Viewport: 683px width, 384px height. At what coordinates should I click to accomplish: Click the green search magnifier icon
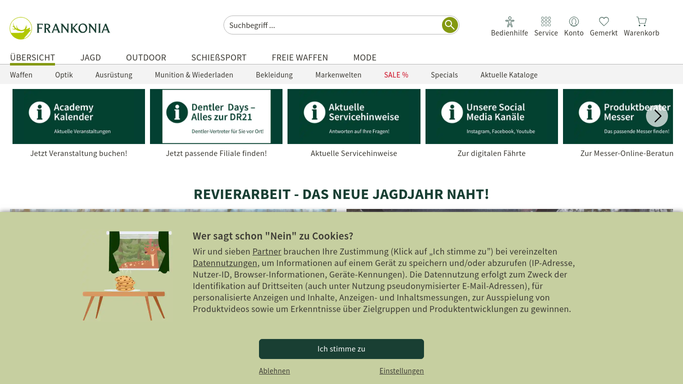click(x=450, y=25)
